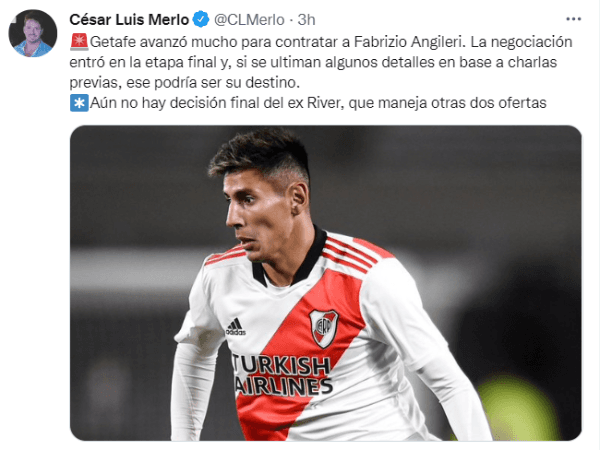Open the attached player photo
Viewport: 600px width, 450px height.
click(x=326, y=283)
